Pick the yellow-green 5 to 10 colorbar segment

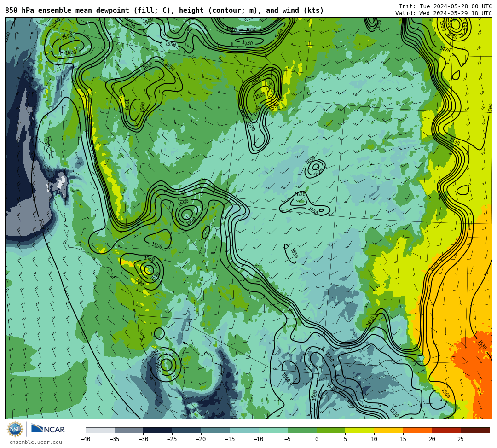[359, 430]
